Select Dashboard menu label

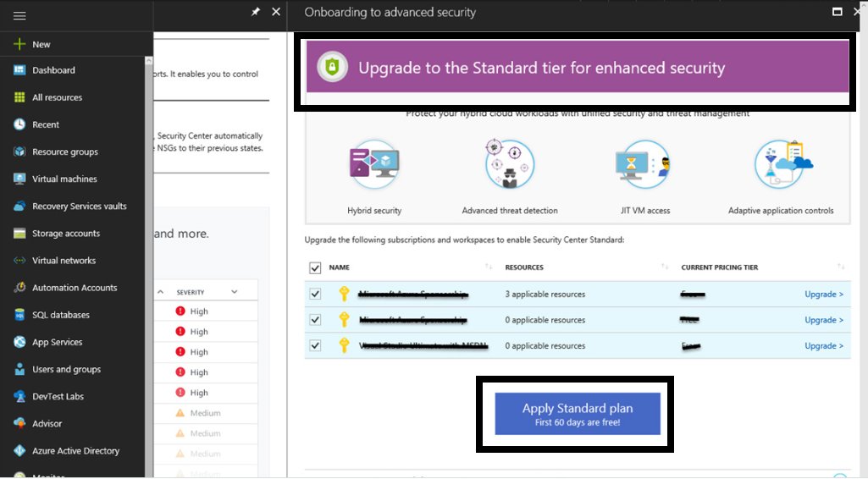pos(53,70)
